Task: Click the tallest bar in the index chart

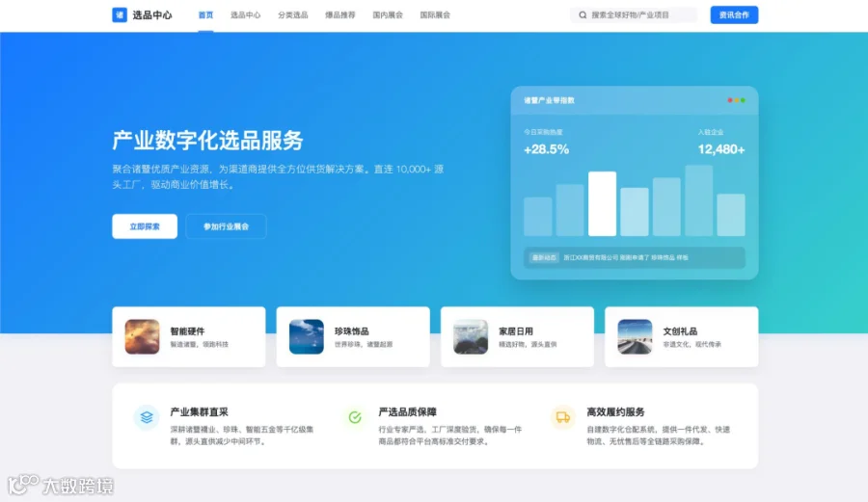Action: coord(698,200)
